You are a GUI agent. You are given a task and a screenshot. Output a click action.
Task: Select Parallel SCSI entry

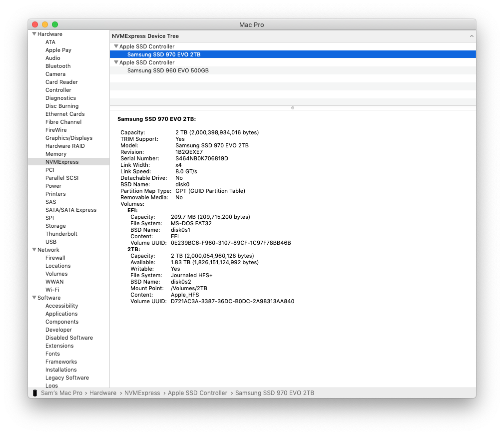[62, 178]
